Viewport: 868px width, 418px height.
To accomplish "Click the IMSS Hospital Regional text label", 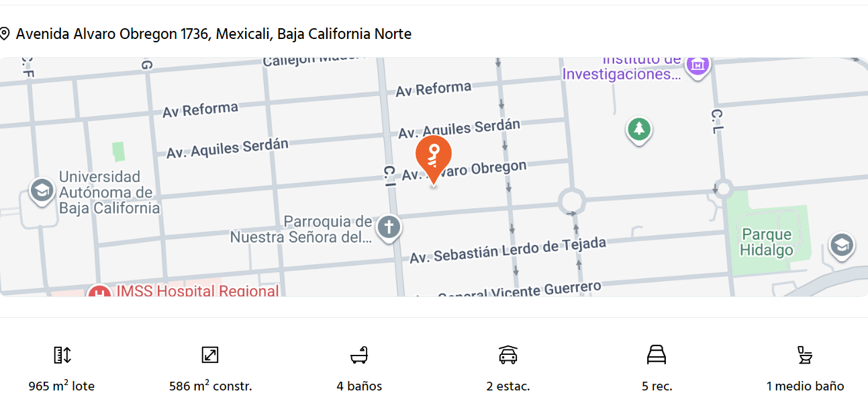I will [197, 291].
